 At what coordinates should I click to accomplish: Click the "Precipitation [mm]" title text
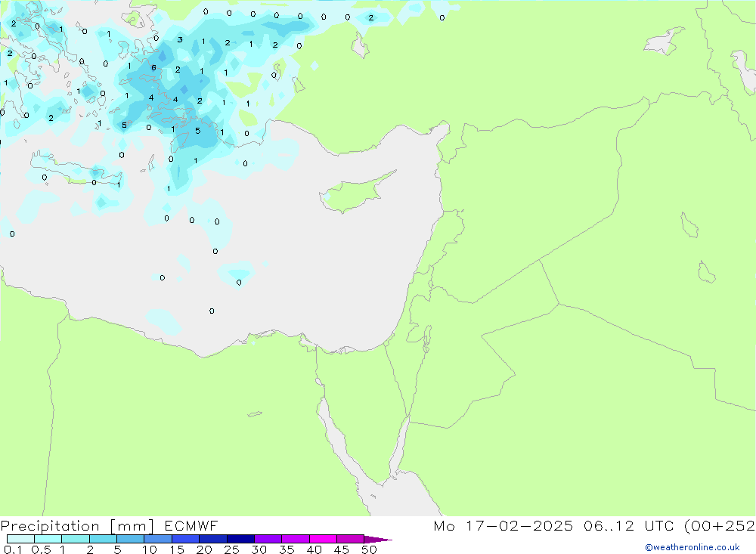pyautogui.click(x=77, y=526)
